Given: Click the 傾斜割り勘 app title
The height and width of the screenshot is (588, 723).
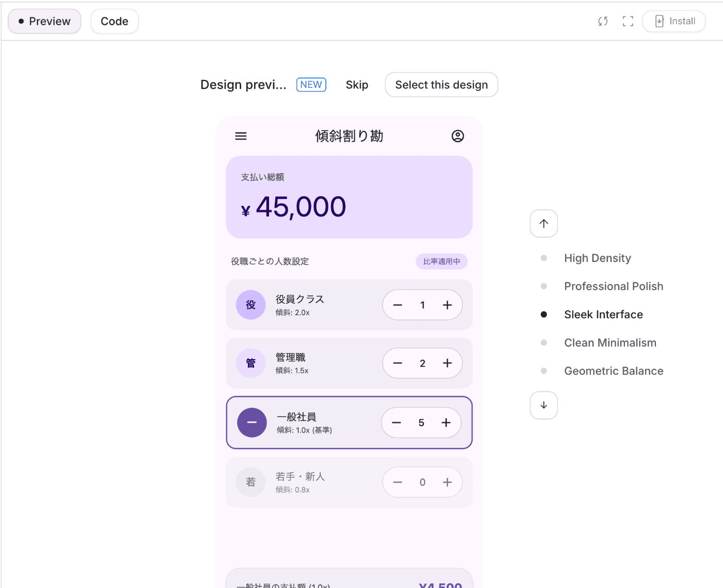Looking at the screenshot, I should (x=349, y=136).
